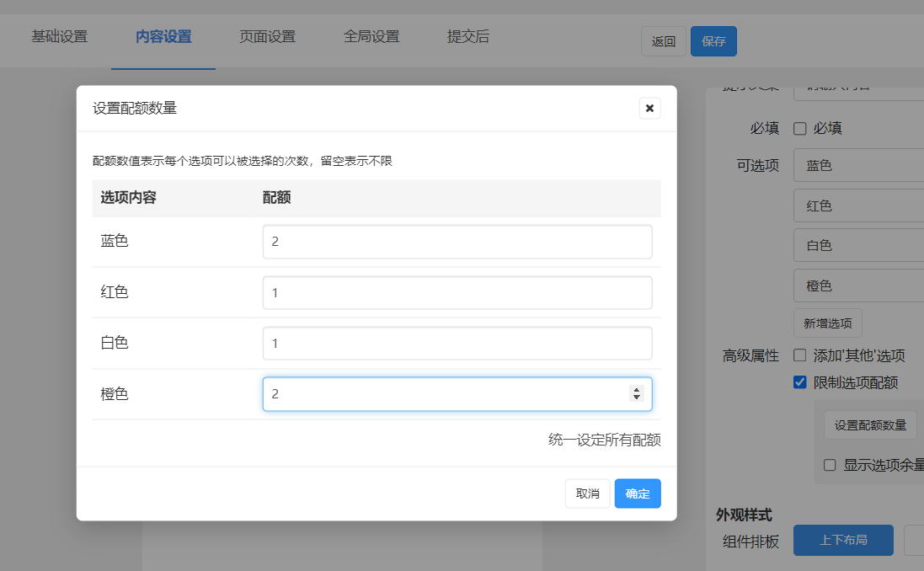Open the 页面设置 tab
Image resolution: width=924 pixels, height=571 pixels.
click(x=267, y=37)
